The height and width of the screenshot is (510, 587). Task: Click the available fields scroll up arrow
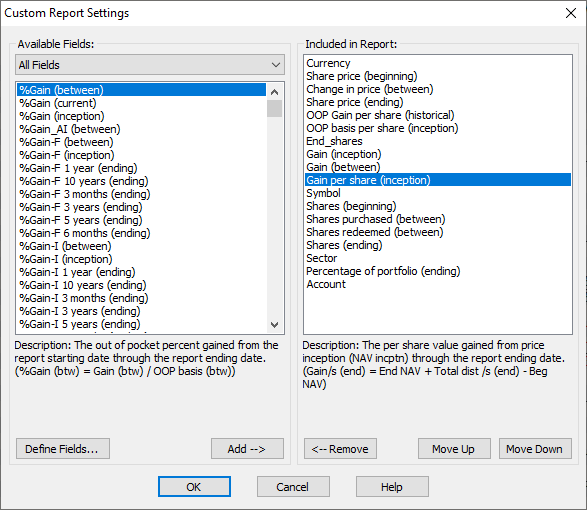click(x=274, y=92)
